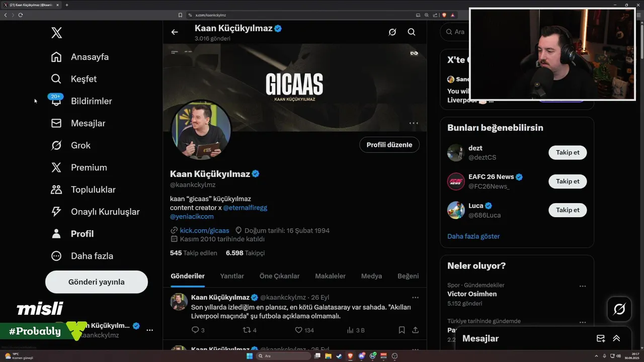Bookmark the Galatasaray post

401,330
